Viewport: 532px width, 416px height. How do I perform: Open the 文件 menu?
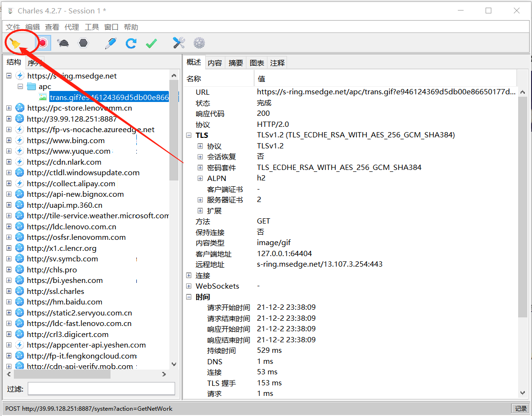click(13, 27)
